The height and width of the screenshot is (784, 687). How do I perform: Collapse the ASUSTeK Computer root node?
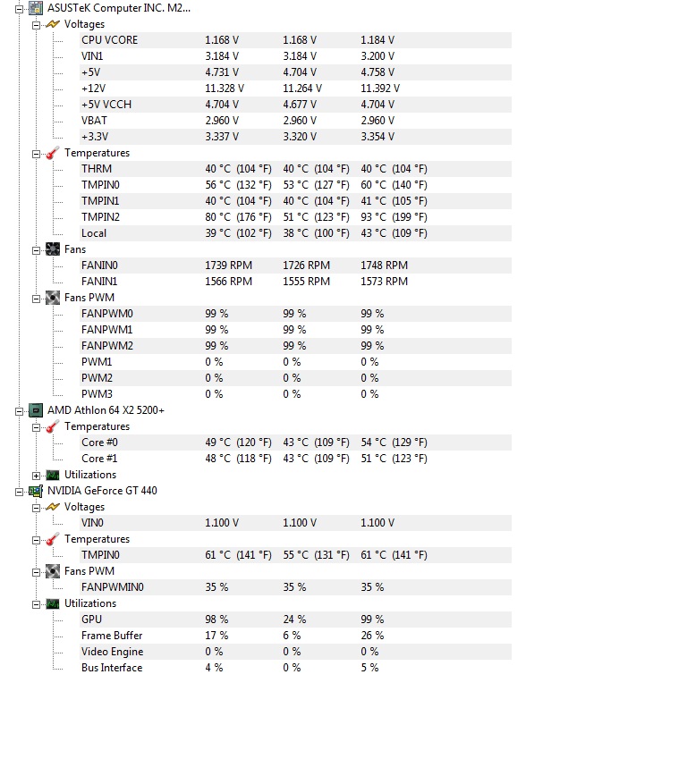(x=20, y=8)
